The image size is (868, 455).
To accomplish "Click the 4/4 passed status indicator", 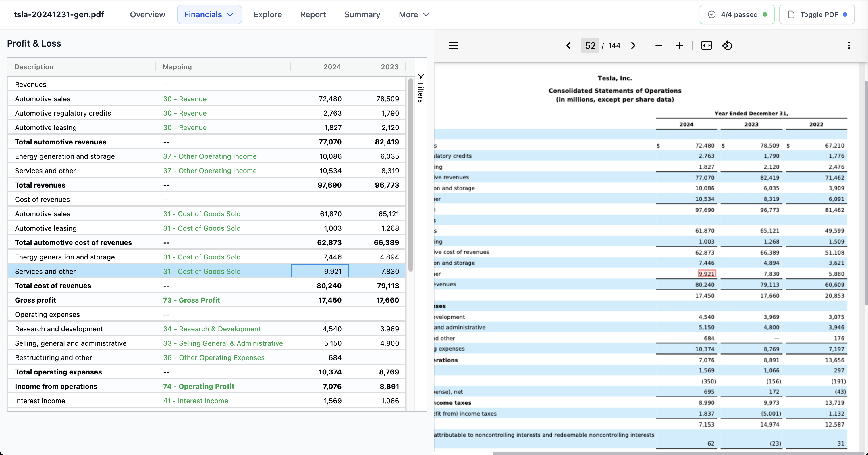I will pos(737,14).
